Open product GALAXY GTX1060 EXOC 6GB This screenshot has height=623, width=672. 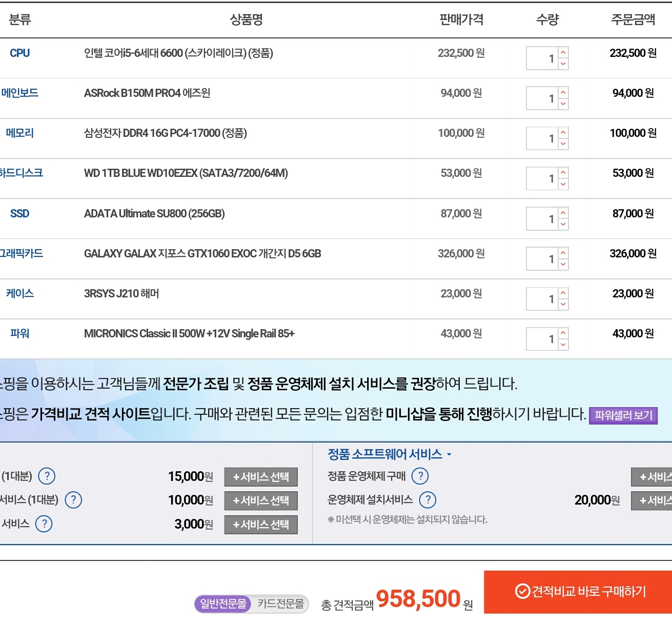202,254
